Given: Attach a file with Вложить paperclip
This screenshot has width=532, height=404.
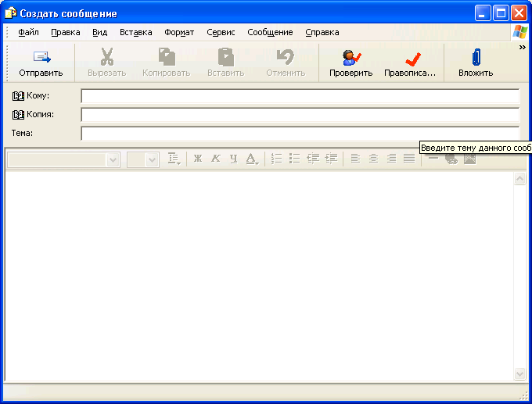Looking at the screenshot, I should click(476, 57).
